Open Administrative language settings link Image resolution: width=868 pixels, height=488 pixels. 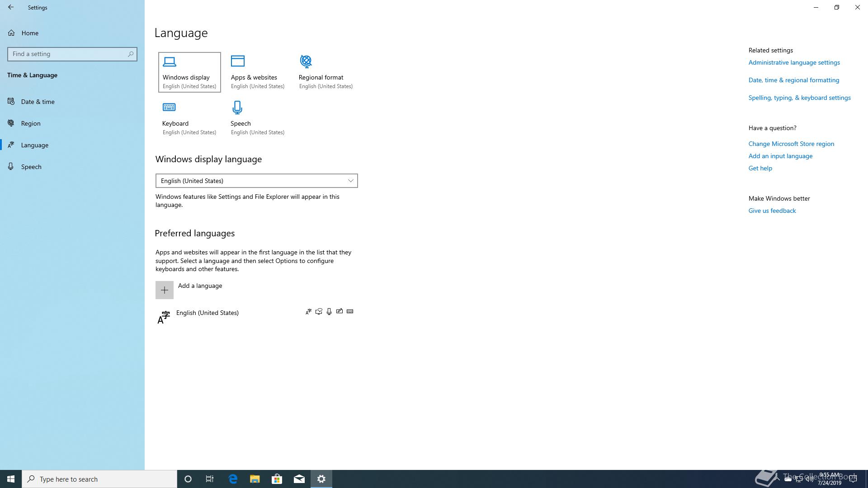(794, 62)
